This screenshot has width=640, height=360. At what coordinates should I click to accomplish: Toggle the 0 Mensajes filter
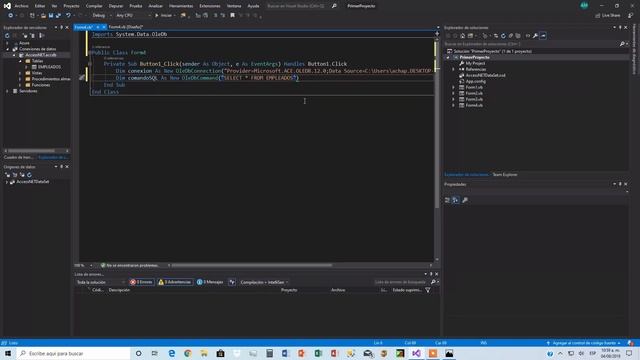[x=210, y=282]
